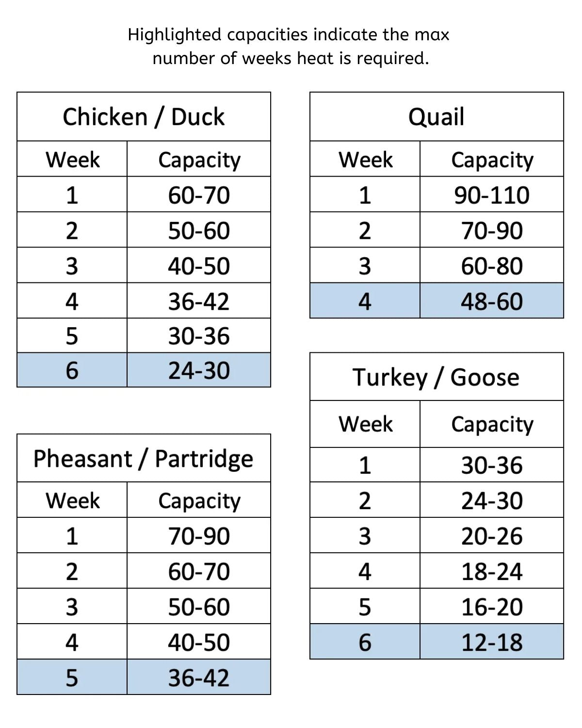Click the 18-24 capacity cell
The width and height of the screenshot is (582, 728).
click(491, 571)
